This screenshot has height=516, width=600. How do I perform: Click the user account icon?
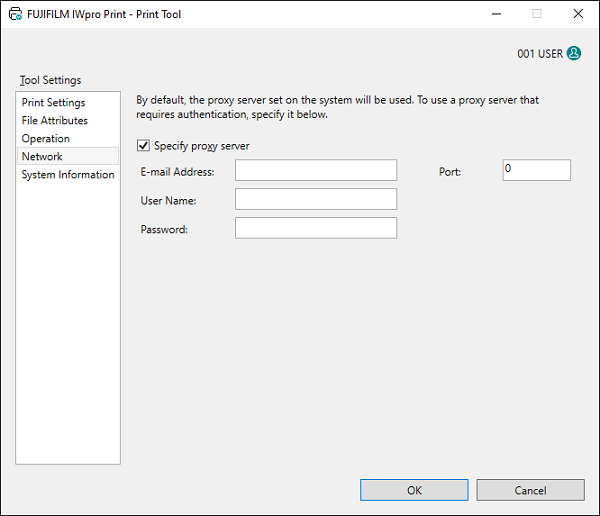point(574,54)
